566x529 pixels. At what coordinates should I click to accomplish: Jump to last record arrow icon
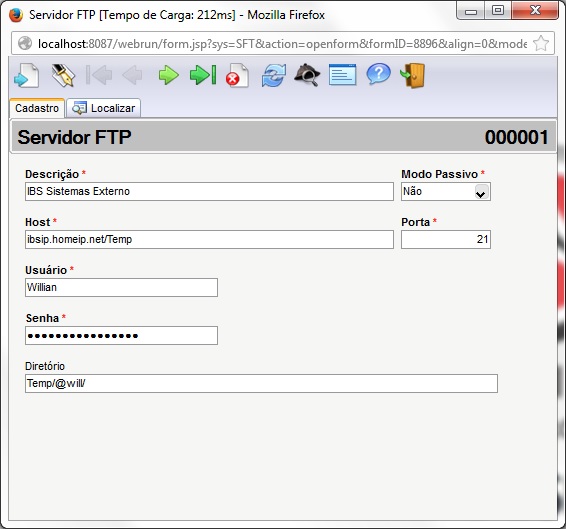point(203,75)
